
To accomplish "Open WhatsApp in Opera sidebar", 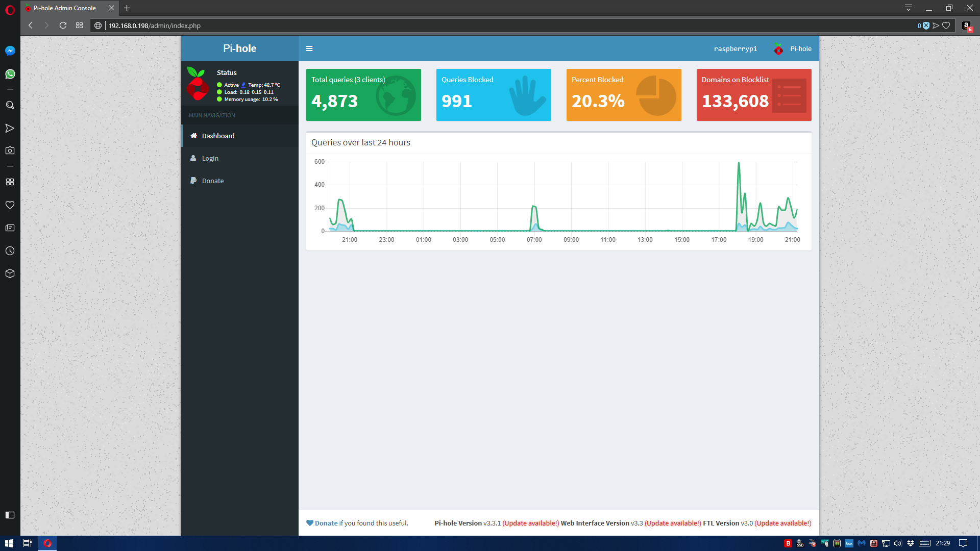I will [x=10, y=74].
